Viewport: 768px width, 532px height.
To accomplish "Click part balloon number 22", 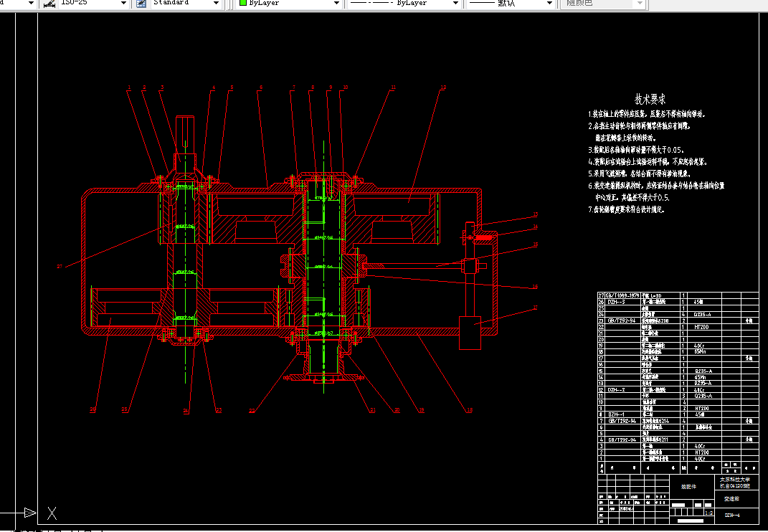I will (252, 411).
